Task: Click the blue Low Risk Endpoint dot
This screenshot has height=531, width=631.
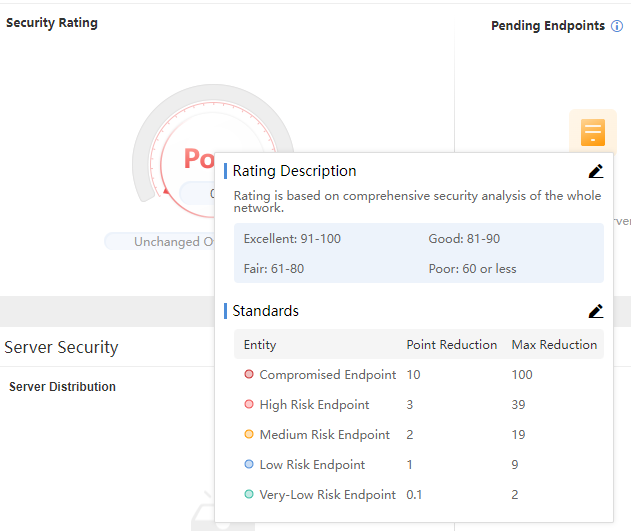Action: tap(249, 465)
